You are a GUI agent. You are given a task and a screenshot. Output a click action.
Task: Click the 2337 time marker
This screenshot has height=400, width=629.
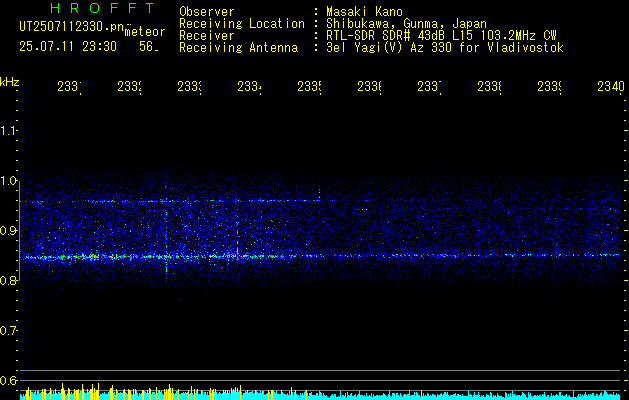coord(429,87)
